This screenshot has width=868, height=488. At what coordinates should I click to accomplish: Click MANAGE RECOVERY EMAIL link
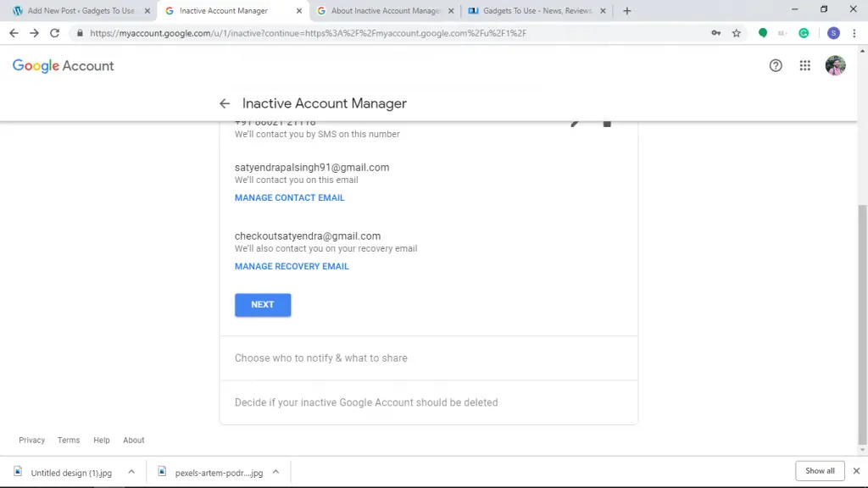coord(292,266)
